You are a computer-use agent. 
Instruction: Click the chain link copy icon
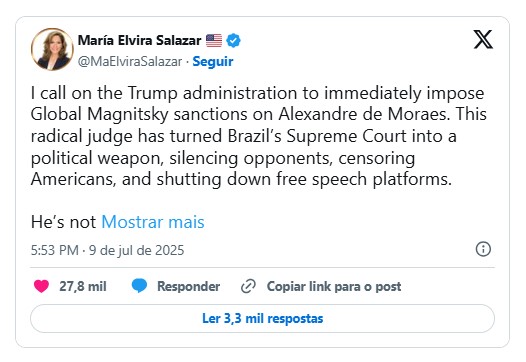click(248, 286)
